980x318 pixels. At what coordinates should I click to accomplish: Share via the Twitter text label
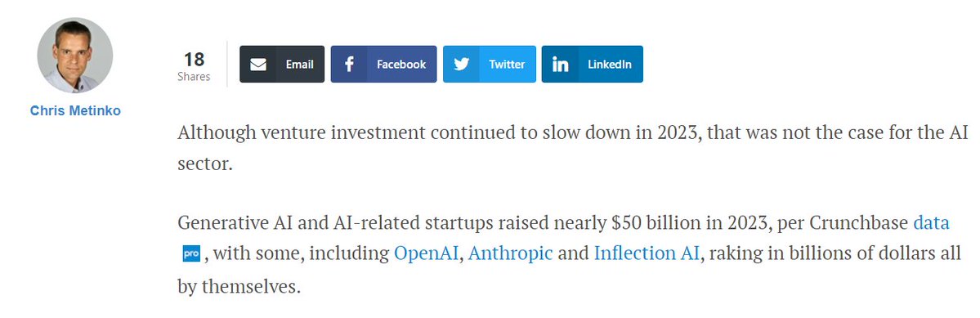point(507,65)
